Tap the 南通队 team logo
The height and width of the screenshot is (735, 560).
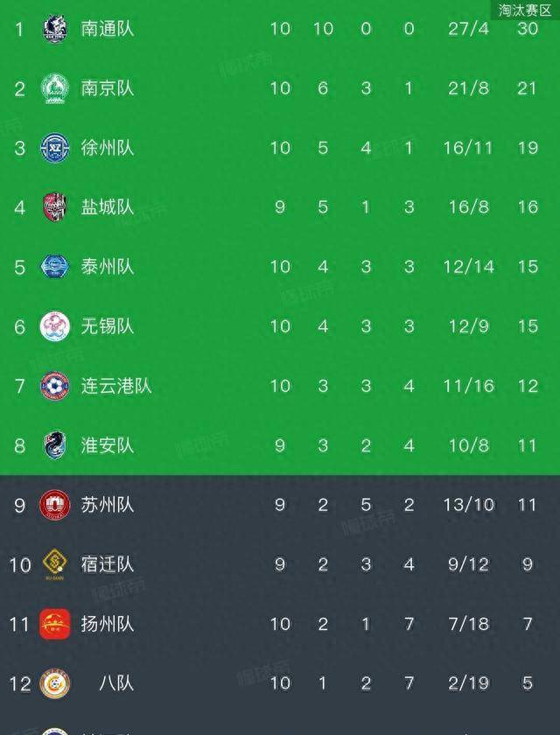[x=55, y=29]
